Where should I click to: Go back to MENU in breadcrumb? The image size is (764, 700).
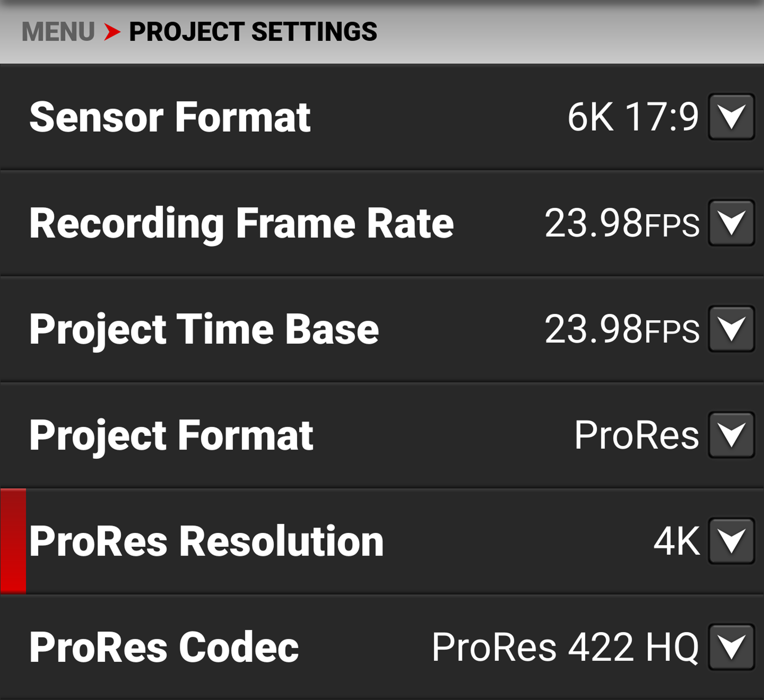pyautogui.click(x=58, y=32)
